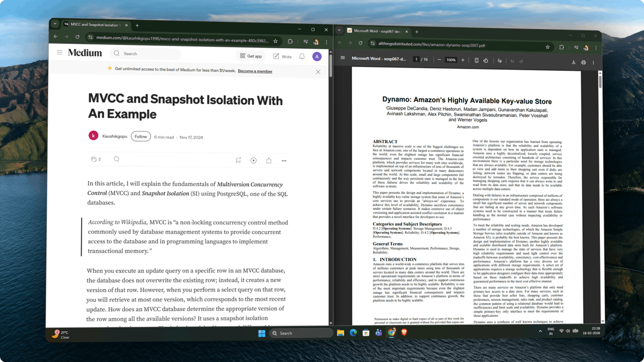The image size is (644, 362).
Task: Open the Medium hamburger sidebar menu
Action: click(59, 53)
